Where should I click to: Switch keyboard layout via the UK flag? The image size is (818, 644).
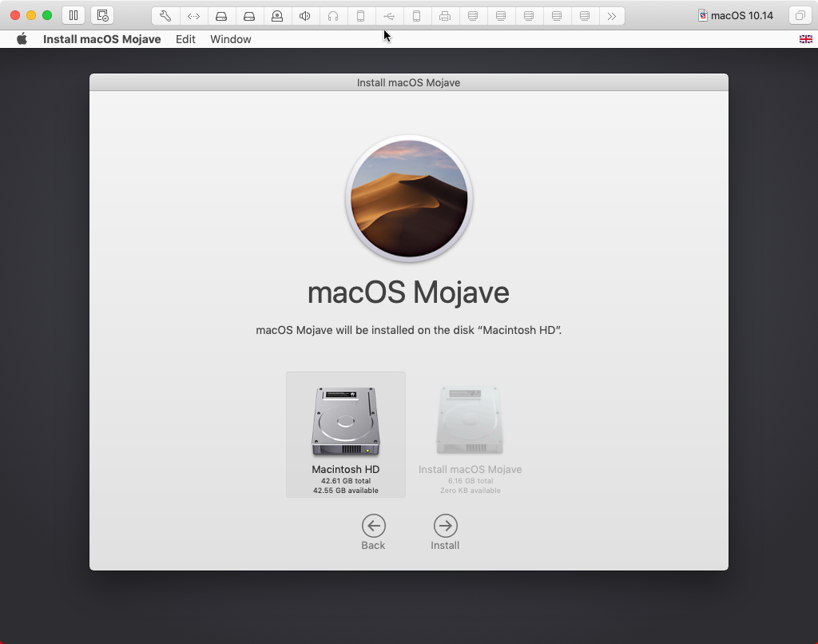[x=806, y=38]
